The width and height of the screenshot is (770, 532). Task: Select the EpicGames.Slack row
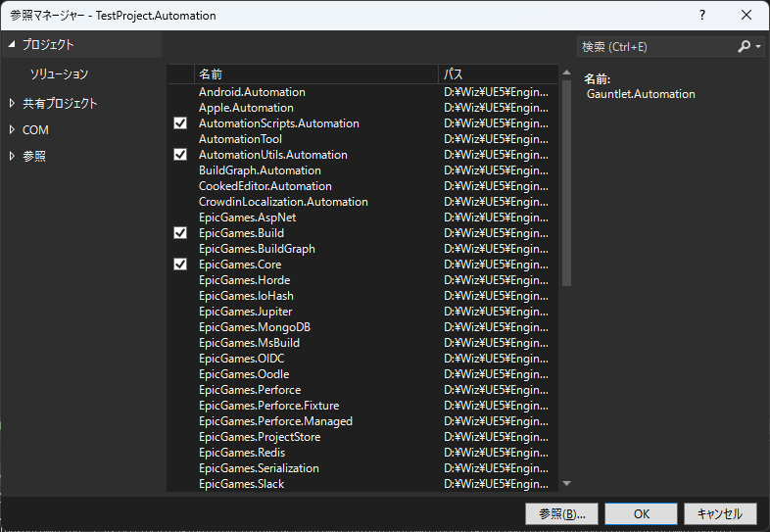pyautogui.click(x=363, y=484)
